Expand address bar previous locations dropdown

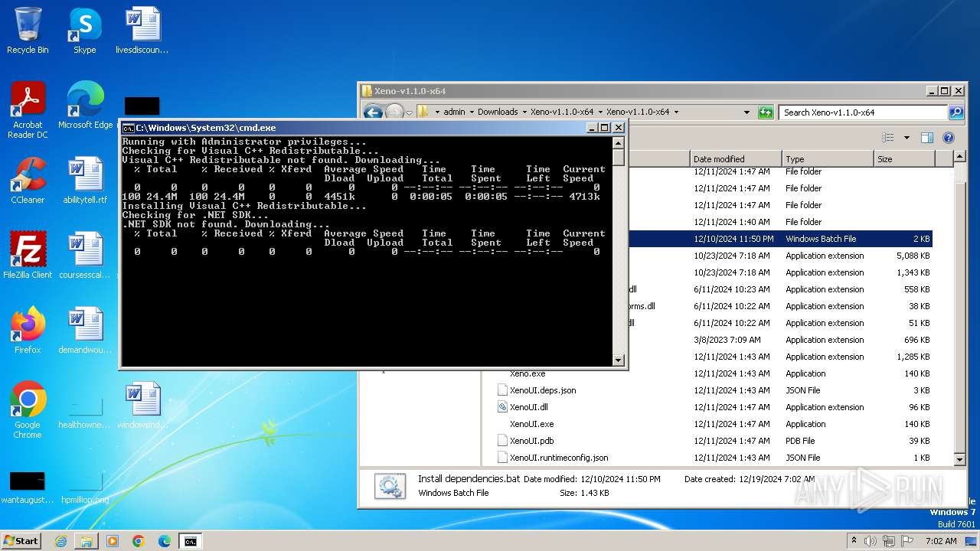747,112
